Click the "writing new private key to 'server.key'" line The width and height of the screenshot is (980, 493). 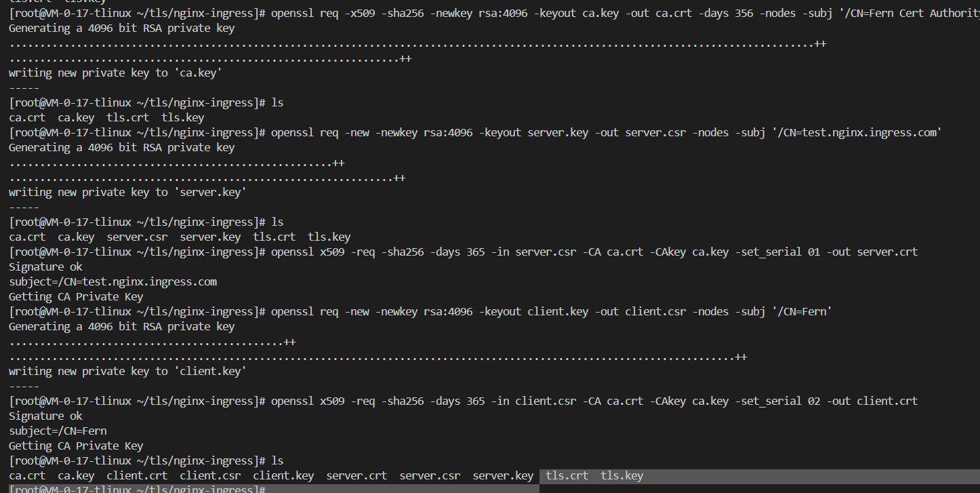point(127,193)
